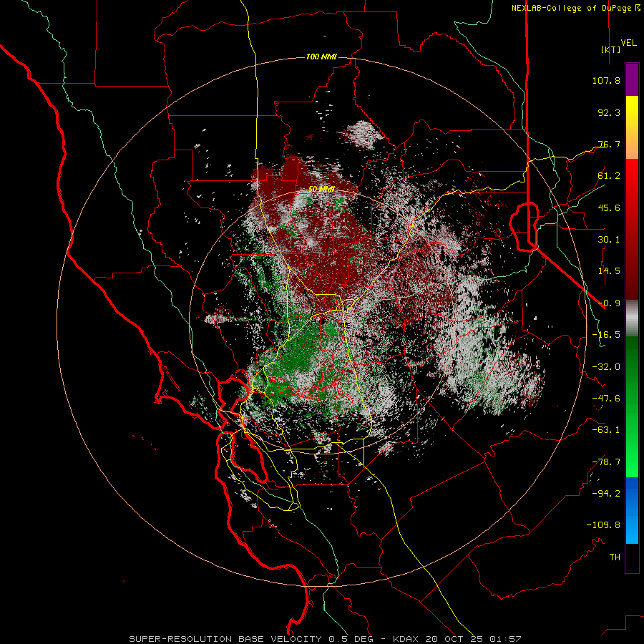The image size is (644, 644).
Task: Pick the green segment of the velocity scale
Action: click(632, 406)
